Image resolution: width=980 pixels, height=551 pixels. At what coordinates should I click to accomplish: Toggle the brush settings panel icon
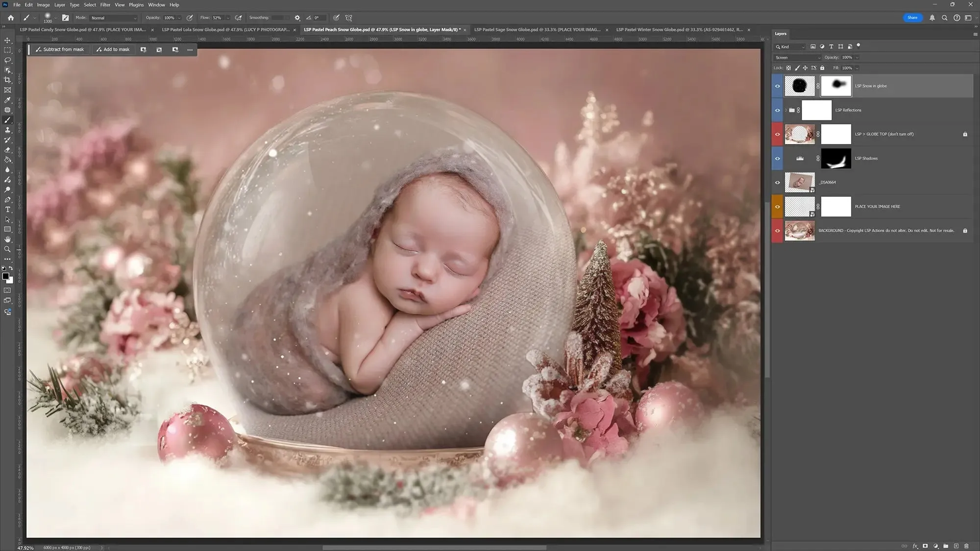[65, 18]
